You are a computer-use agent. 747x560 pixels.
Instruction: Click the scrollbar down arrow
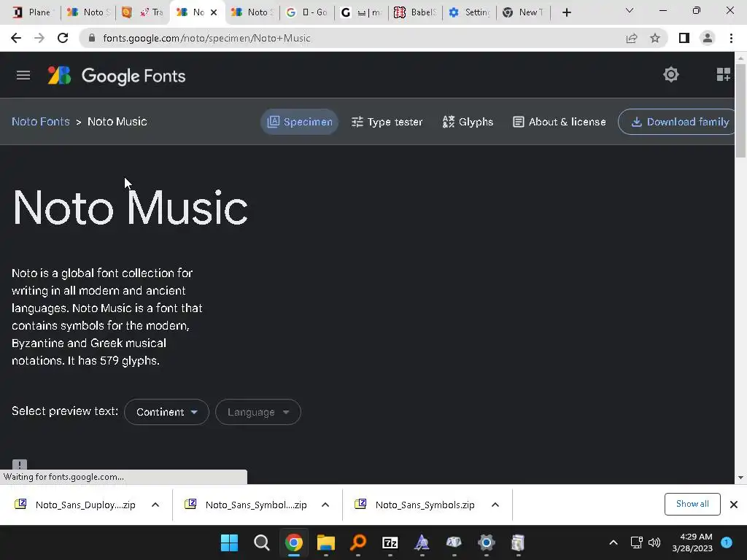pos(740,478)
